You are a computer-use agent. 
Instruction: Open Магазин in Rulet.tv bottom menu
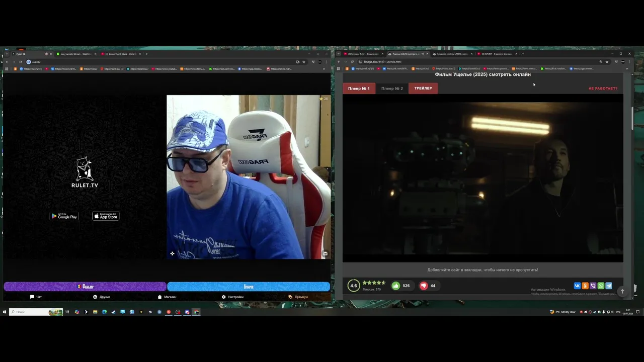click(x=167, y=297)
